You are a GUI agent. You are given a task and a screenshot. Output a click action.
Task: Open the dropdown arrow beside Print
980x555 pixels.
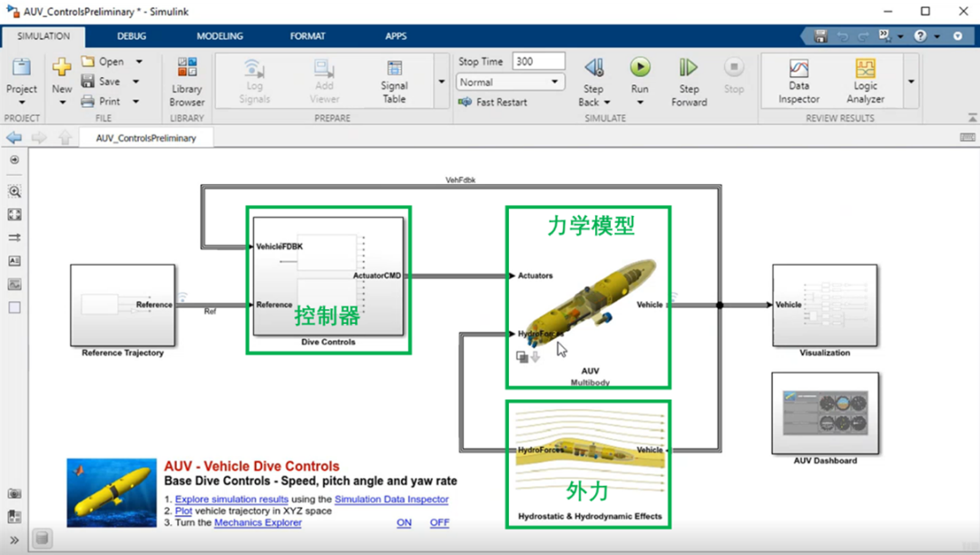pos(135,102)
